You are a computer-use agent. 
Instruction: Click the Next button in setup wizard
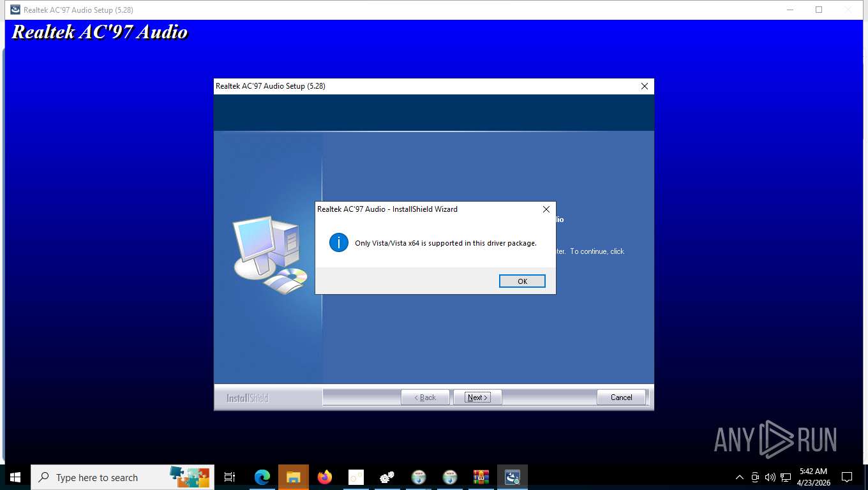pos(477,397)
